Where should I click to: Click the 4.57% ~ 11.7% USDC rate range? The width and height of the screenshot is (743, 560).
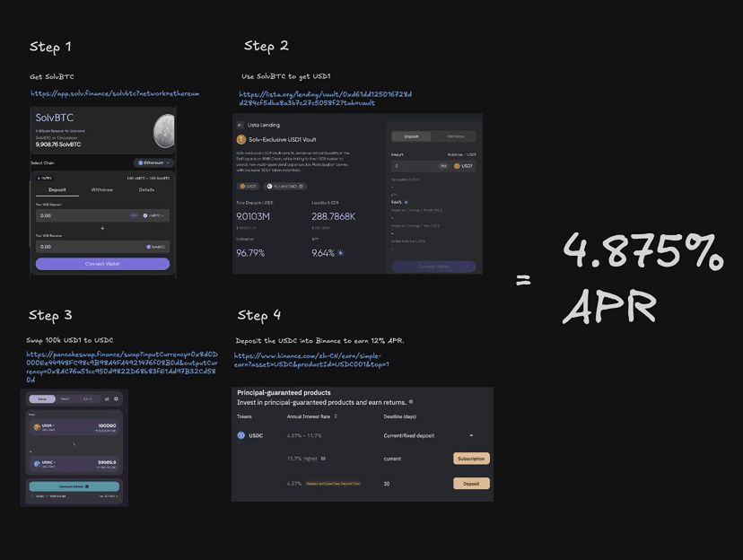304,435
